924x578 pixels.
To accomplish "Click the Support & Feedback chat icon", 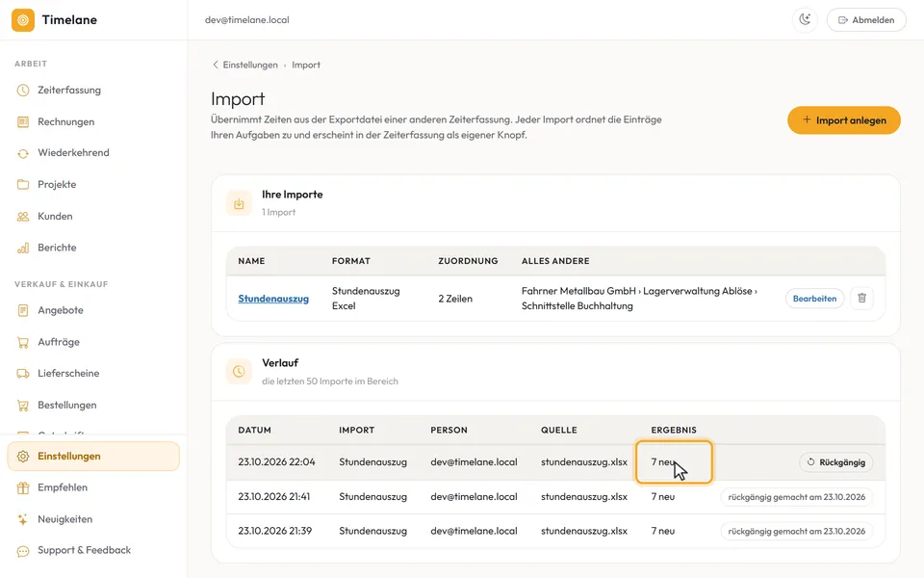I will coord(23,551).
